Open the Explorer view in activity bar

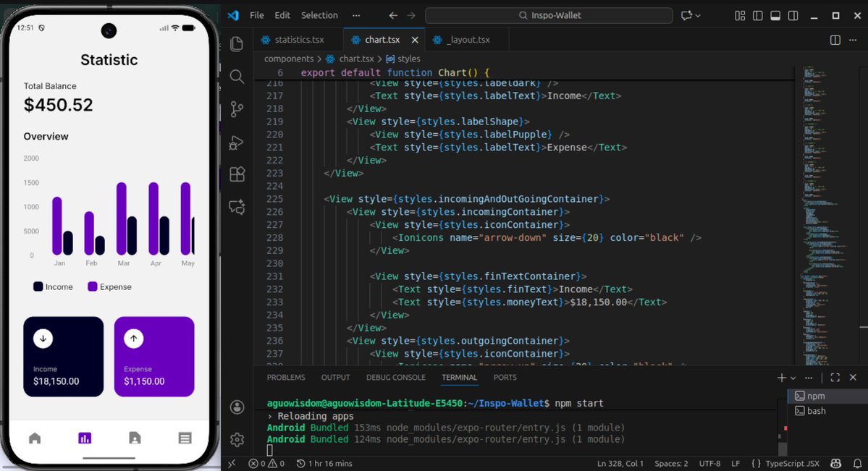click(x=237, y=43)
